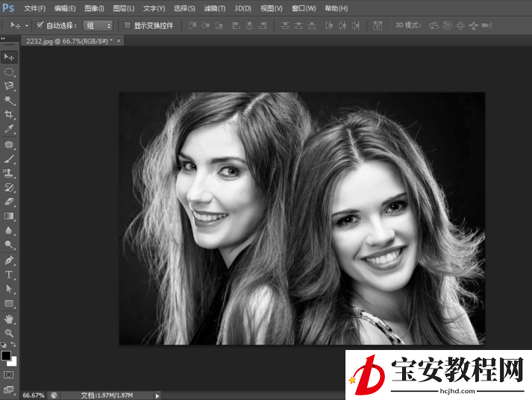Screen dimensions: 532x400
Task: Align left edges button
Action: point(236,25)
